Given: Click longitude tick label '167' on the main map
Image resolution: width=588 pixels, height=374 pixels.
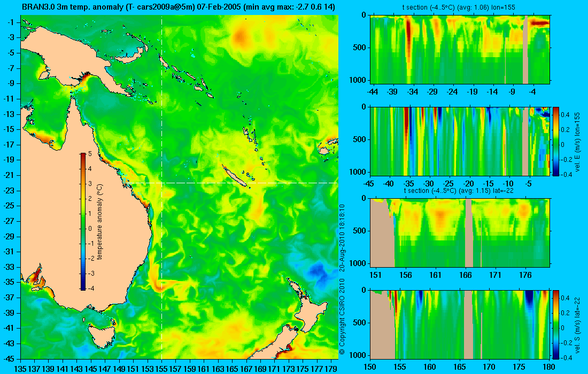Looking at the screenshot, I should [246, 369].
